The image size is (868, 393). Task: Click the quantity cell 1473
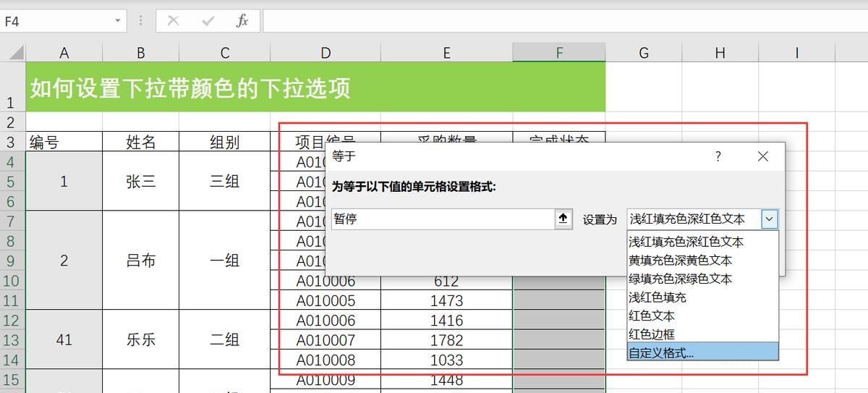(x=447, y=300)
